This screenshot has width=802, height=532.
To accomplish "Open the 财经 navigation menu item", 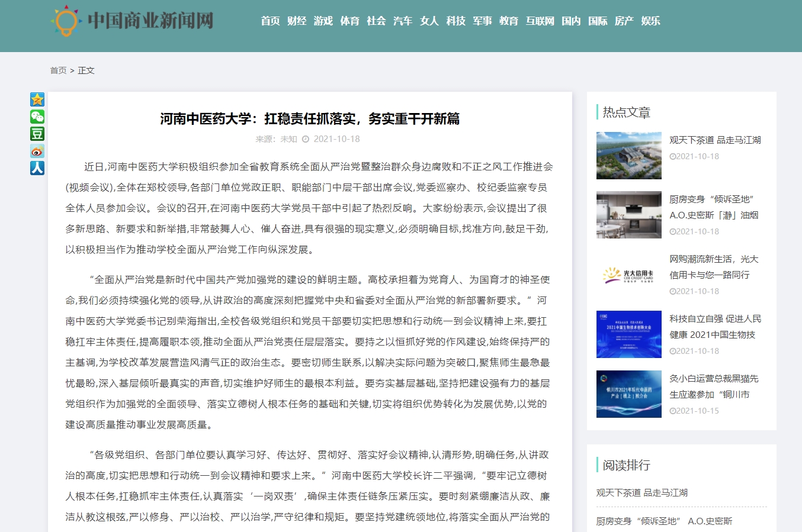I will (297, 21).
